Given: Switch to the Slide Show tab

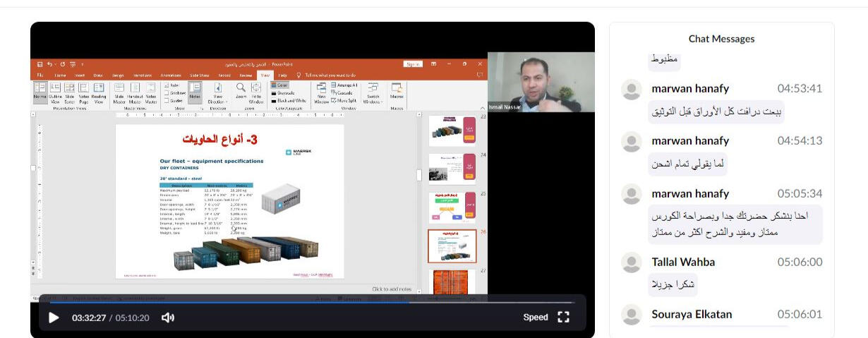Looking at the screenshot, I should pyautogui.click(x=199, y=75).
